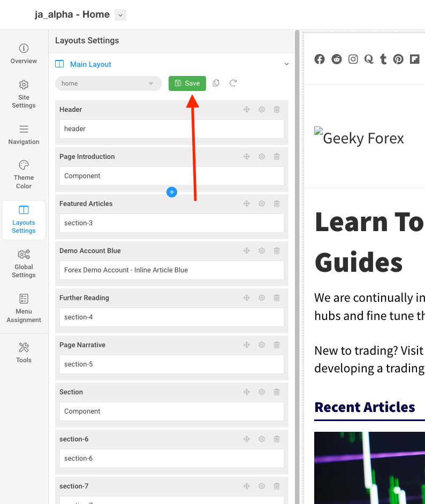The height and width of the screenshot is (504, 425).
Task: Click the green Save button
Action: [187, 83]
